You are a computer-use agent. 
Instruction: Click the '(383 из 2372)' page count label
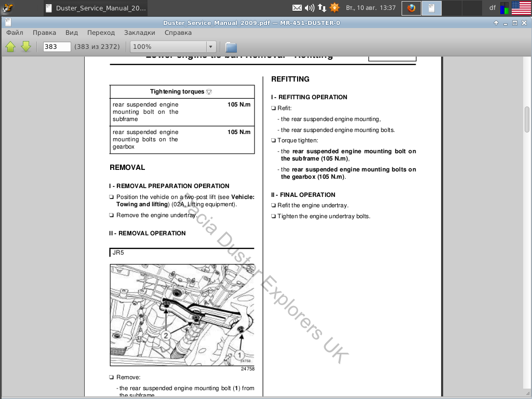pyautogui.click(x=97, y=46)
